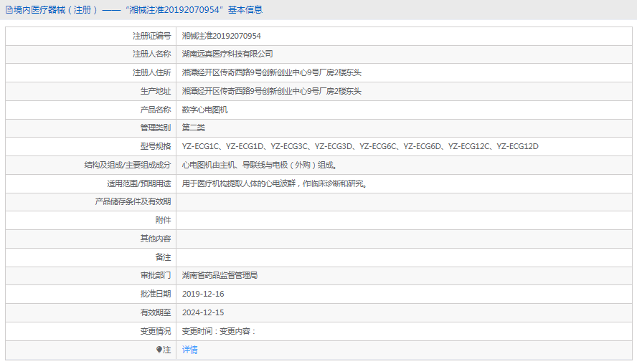Select the intended use text 用于医疗机构提取人体的心电波群

[x=238, y=184]
